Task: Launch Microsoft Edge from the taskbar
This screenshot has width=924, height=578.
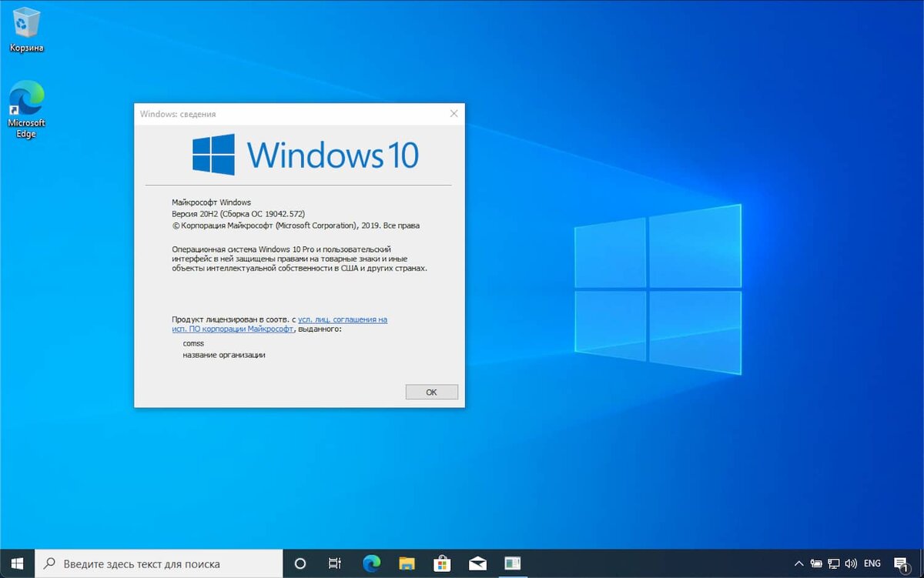Action: 371,563
